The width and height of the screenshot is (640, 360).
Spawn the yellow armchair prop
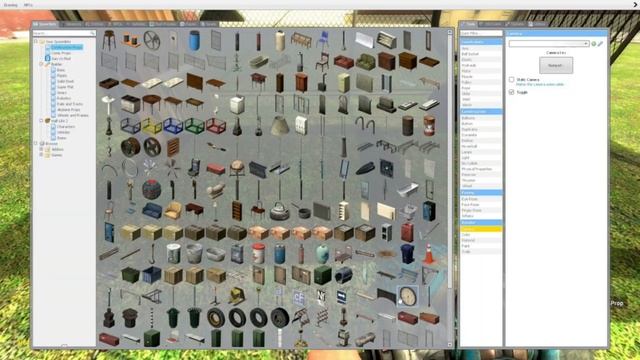point(173,211)
